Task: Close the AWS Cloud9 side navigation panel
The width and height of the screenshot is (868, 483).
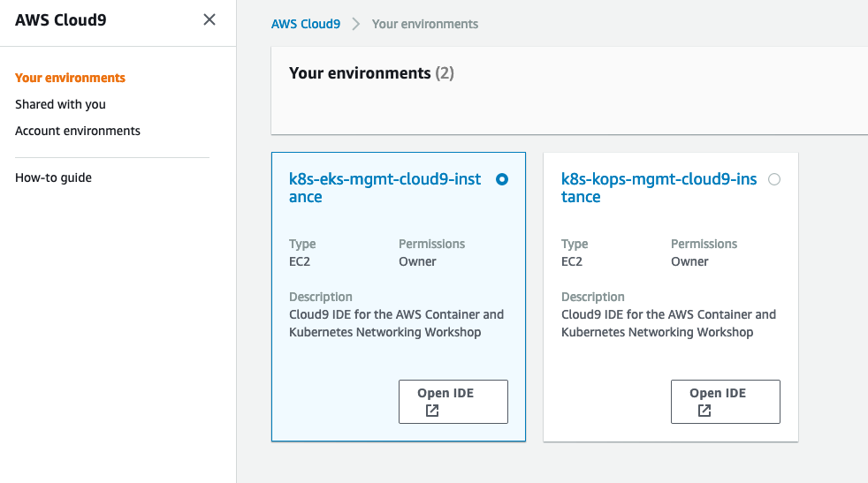Action: 209,20
